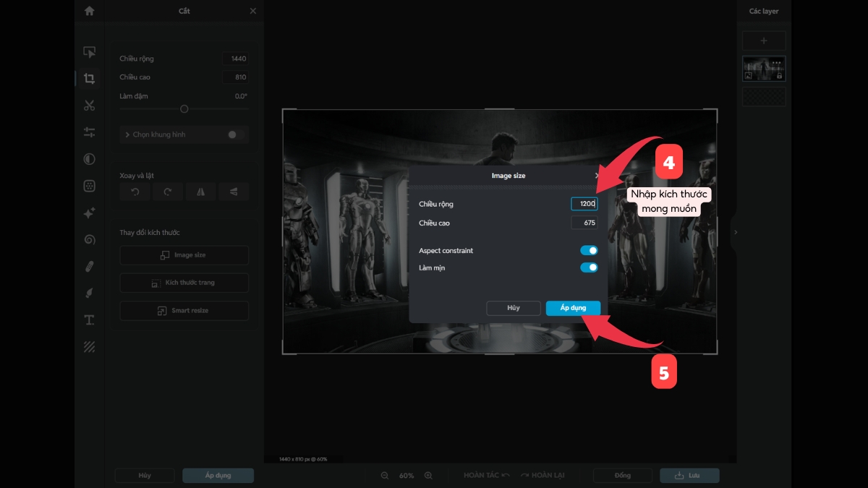Click the layer lock icon
Viewport: 868px width, 488px height.
pyautogui.click(x=779, y=75)
